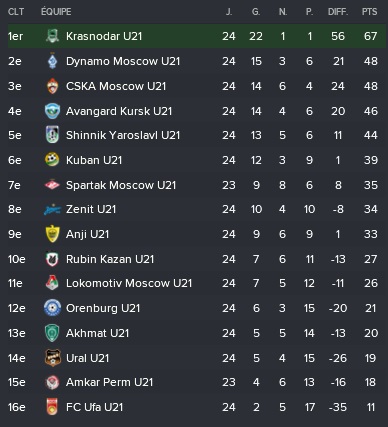Open Shinnik Yaroslavl U21 team page
Screen dimensions: 388x427
(x=123, y=135)
